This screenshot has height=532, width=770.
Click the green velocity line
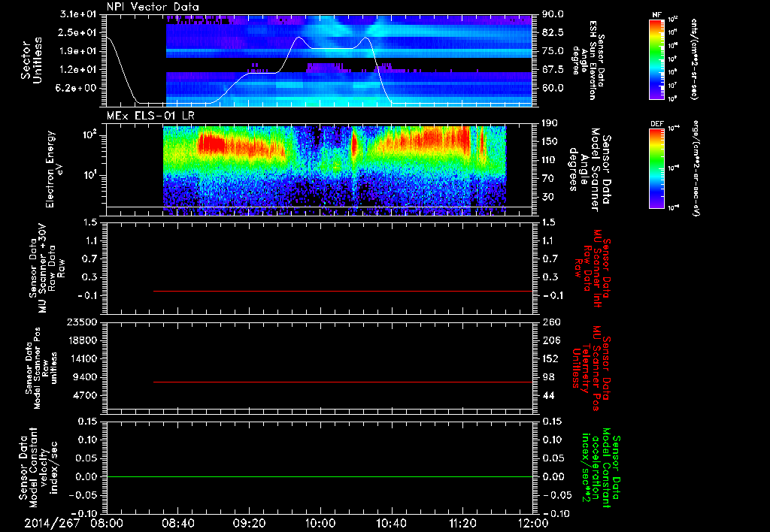tap(320, 476)
